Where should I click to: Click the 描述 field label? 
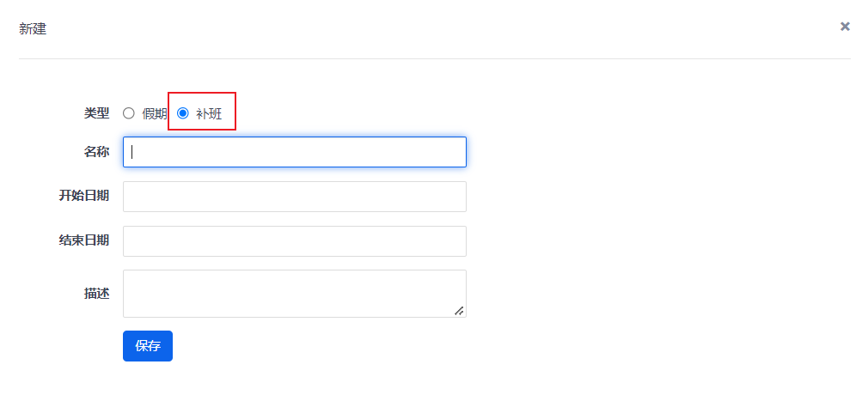tap(96, 293)
